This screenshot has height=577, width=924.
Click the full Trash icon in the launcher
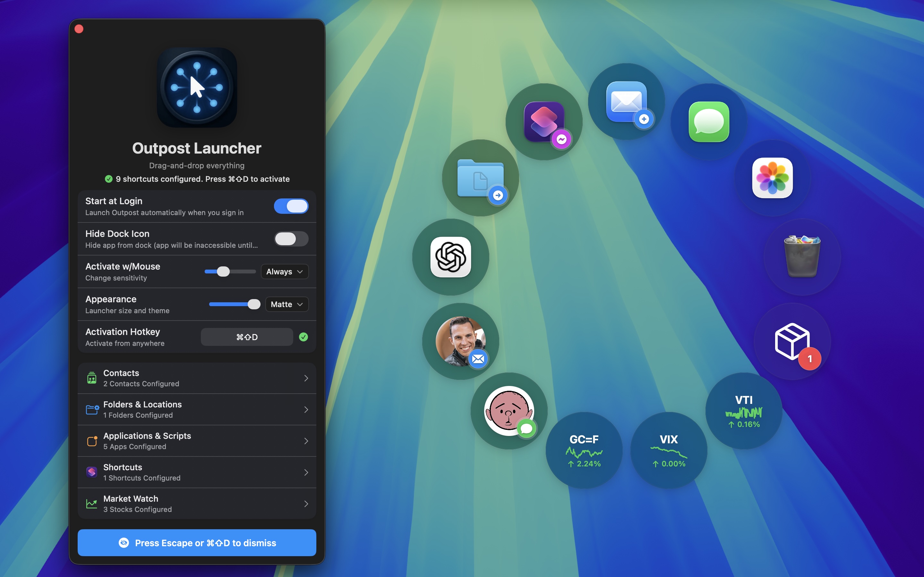tap(802, 256)
